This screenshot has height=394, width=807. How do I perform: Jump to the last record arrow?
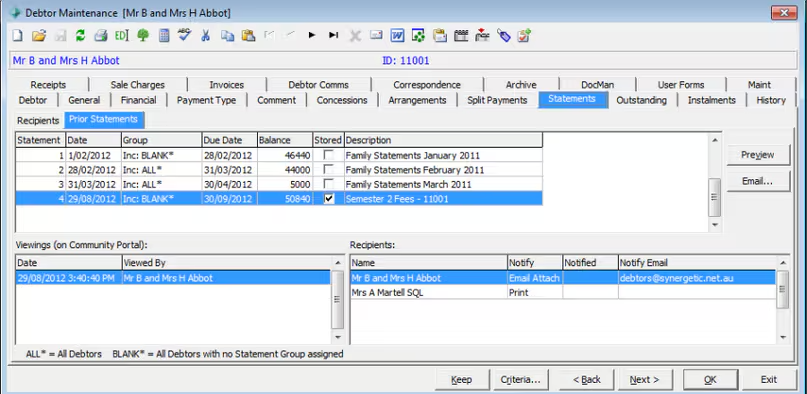(x=334, y=35)
